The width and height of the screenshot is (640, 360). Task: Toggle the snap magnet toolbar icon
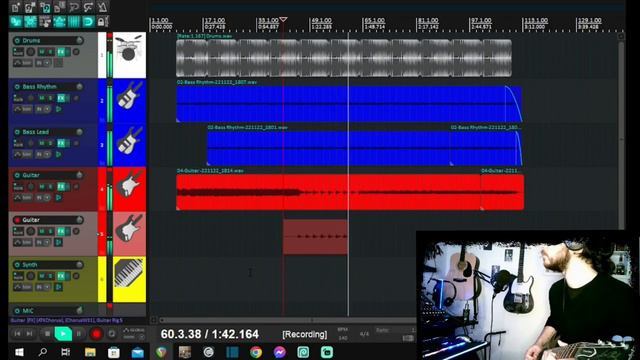click(x=88, y=22)
